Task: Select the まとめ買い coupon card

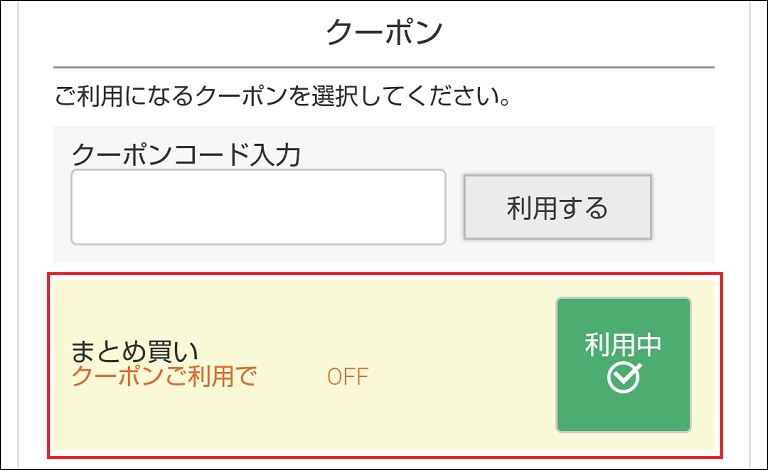Action: (x=384, y=366)
